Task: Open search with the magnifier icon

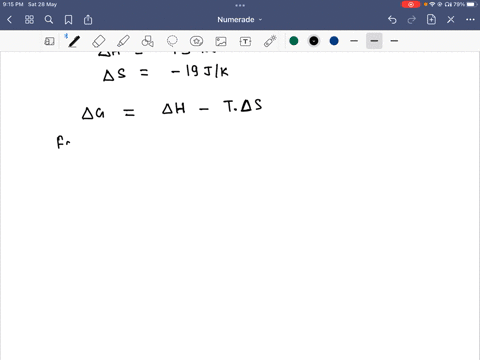Action: click(49, 20)
